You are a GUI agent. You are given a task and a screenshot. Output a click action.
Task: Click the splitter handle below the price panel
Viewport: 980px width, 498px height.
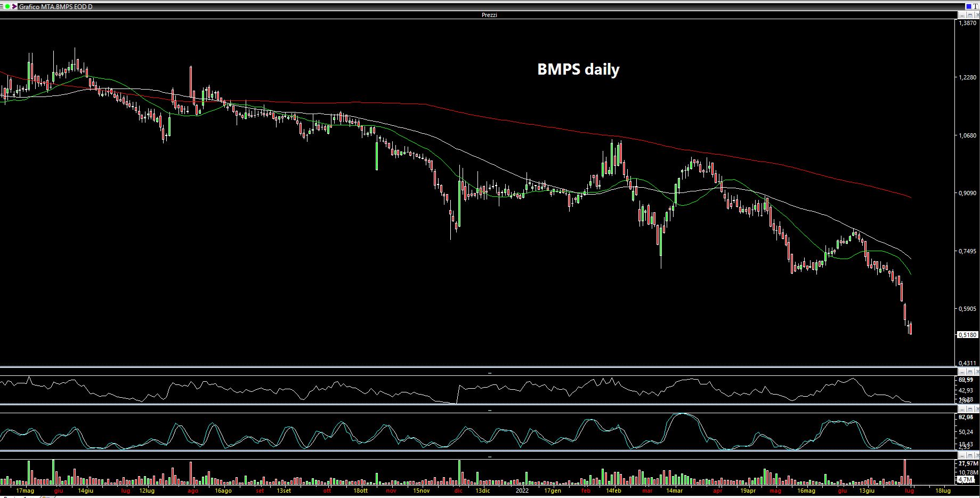pyautogui.click(x=490, y=373)
